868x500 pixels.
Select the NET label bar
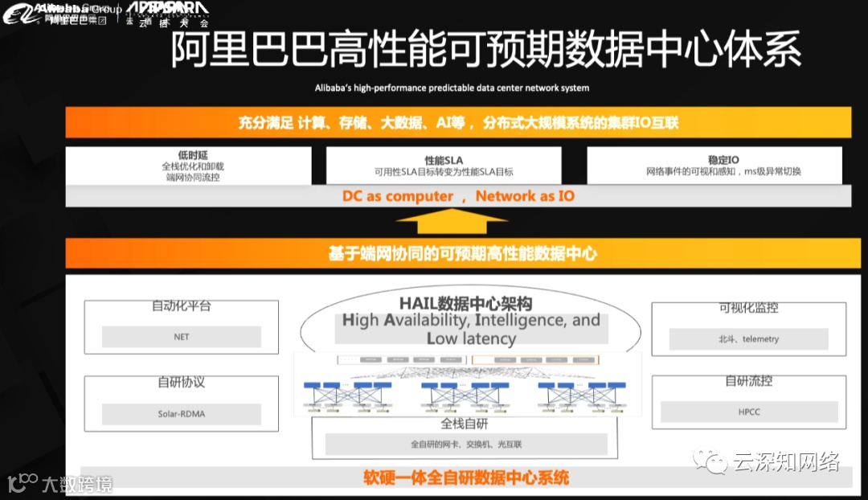[182, 337]
